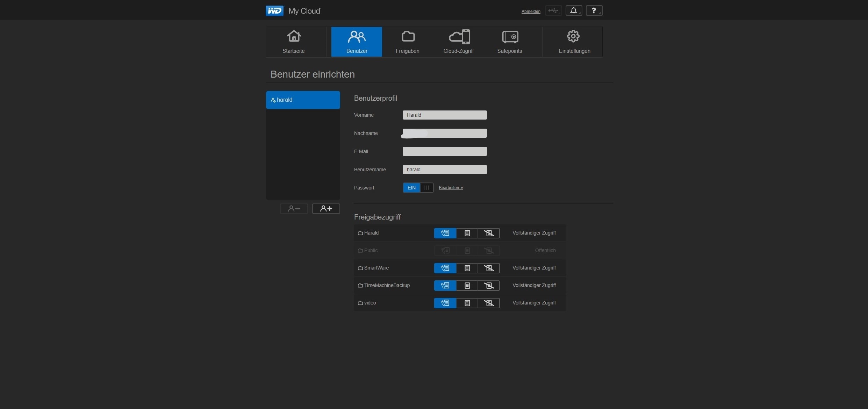Enable full access for the SmartWare share
868x409 pixels.
445,268
